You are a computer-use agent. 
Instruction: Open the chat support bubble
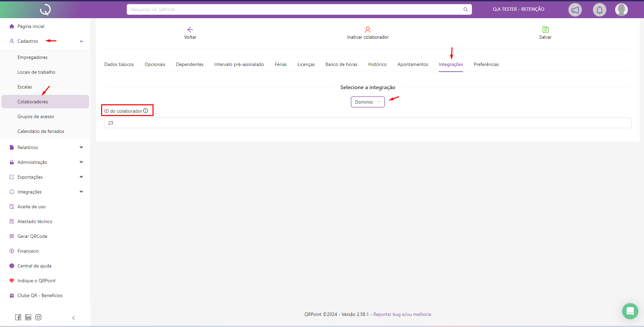[630, 311]
